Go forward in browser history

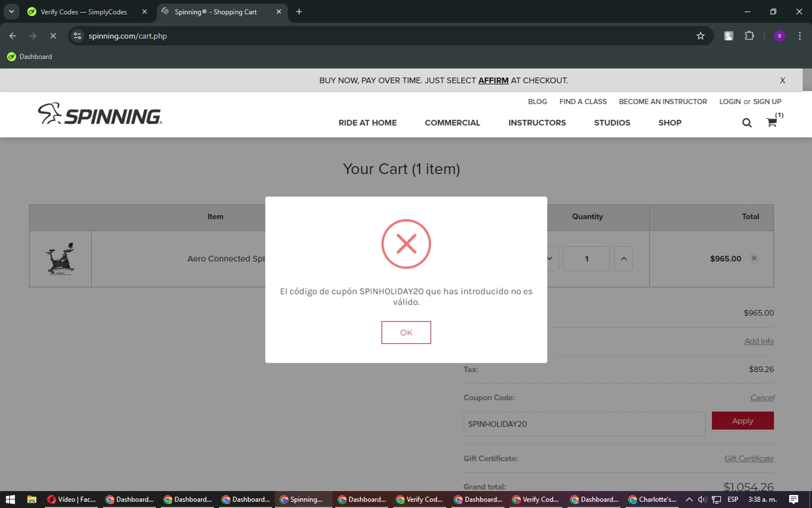pyautogui.click(x=33, y=36)
